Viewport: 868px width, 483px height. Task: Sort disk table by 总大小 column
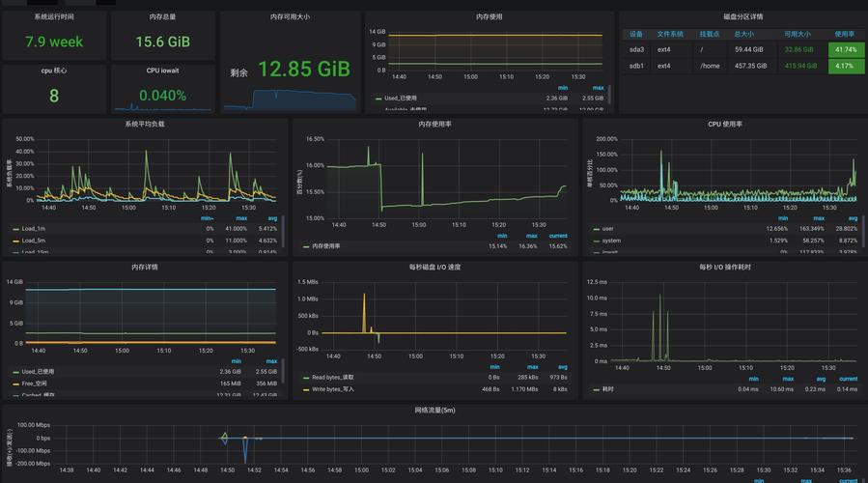744,35
